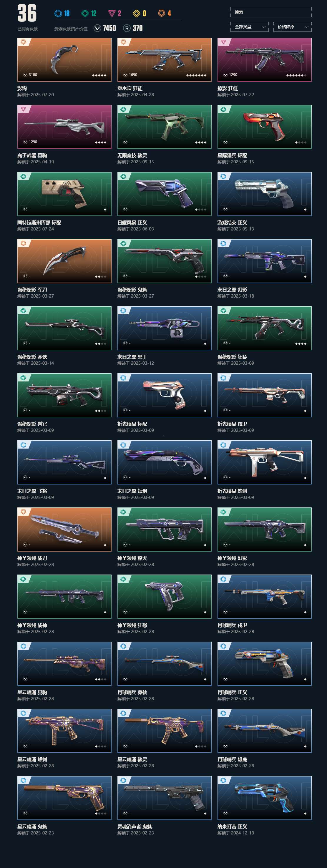Click the VP currency icon beside 7450
The image size is (327, 868).
coord(97,28)
